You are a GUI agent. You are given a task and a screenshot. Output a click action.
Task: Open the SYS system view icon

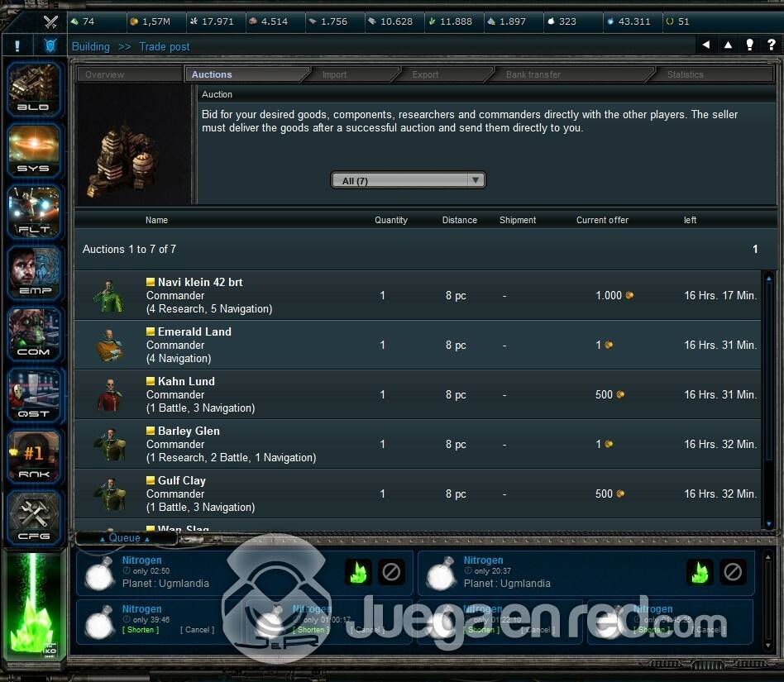34,150
